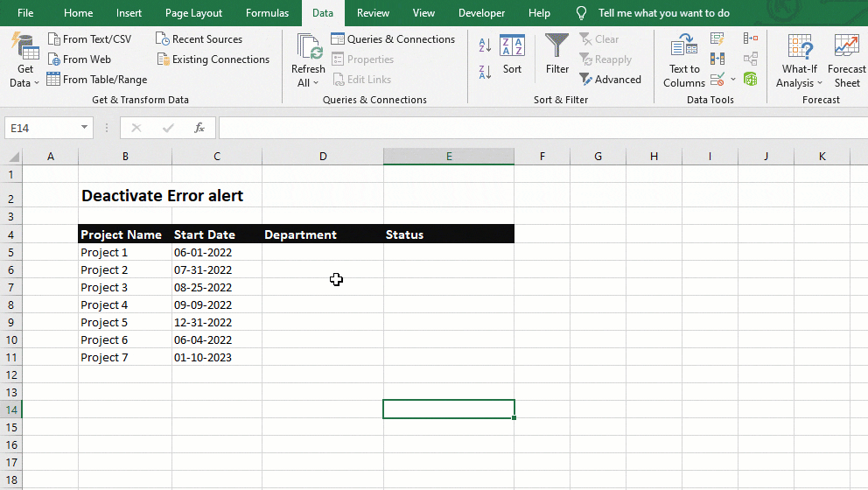Screen dimensions: 868x490
Task: Launch Text to Columns wizard
Action: pyautogui.click(x=684, y=61)
